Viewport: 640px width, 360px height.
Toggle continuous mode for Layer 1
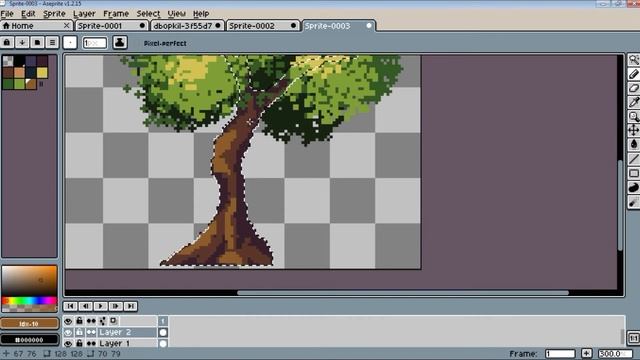91,343
